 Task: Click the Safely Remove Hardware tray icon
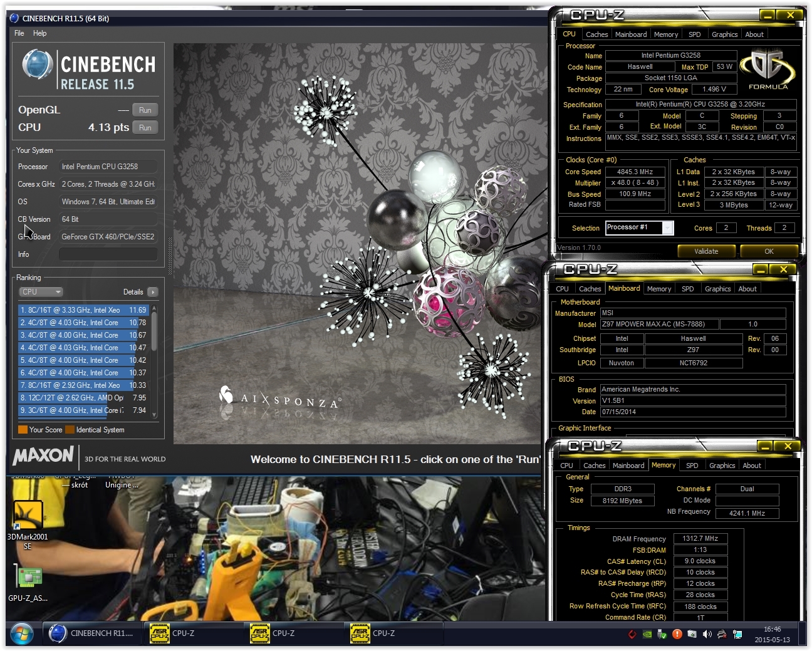[662, 634]
